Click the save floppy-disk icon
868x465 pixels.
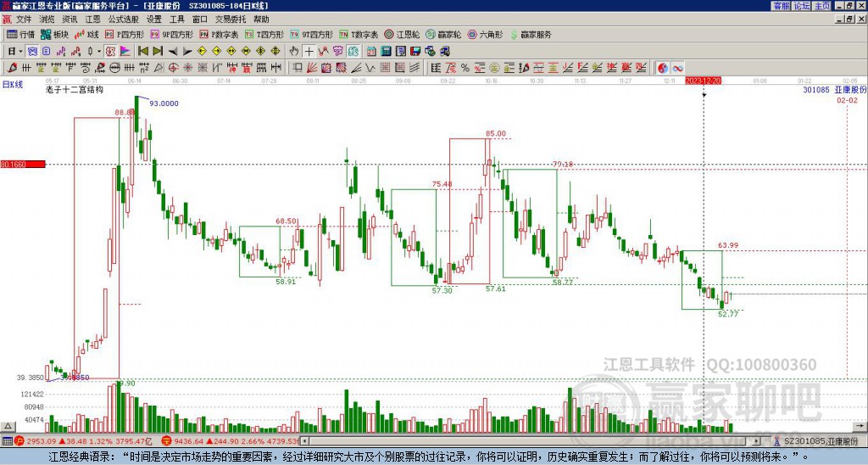tap(415, 52)
